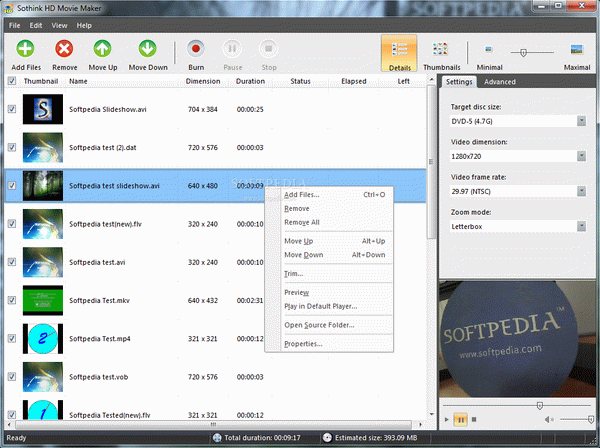Sort list by Name column header

click(x=78, y=81)
